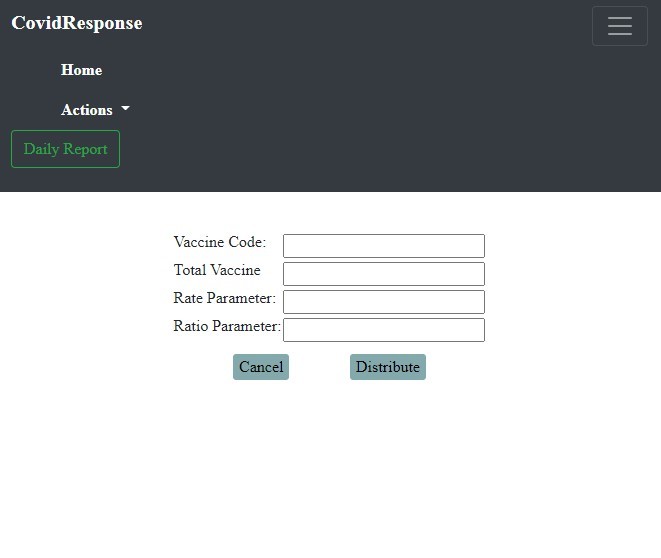Screen dimensions: 661x558
Task: Select the Rate Parameter input box
Action: coord(383,302)
